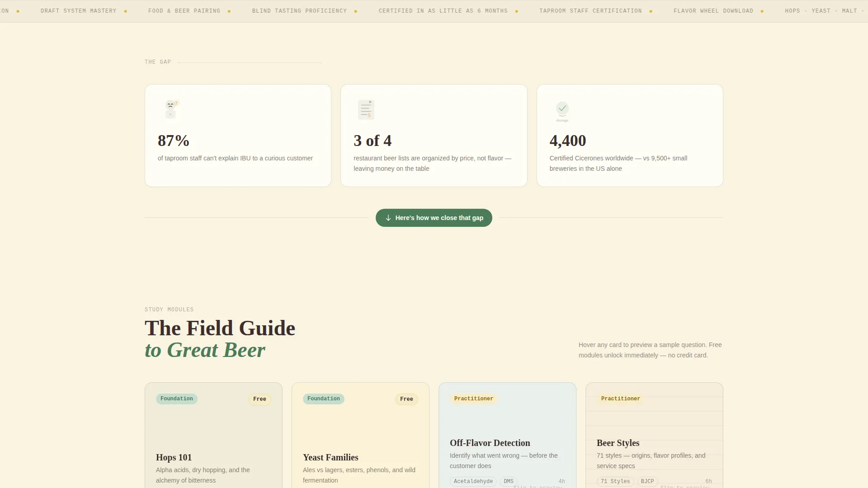
Task: Click the taproom staff IBU description text
Action: pyautogui.click(x=235, y=158)
